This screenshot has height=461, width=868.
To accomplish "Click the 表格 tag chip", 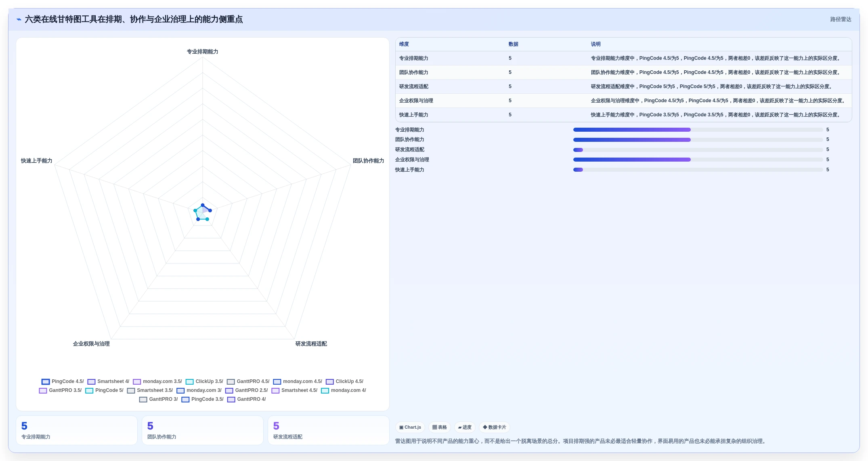I will tap(440, 427).
